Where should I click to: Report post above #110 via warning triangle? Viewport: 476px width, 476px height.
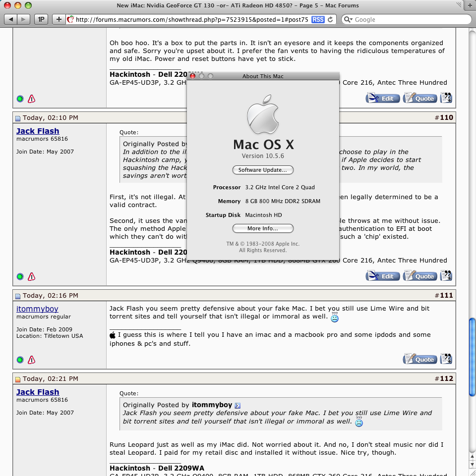[32, 99]
